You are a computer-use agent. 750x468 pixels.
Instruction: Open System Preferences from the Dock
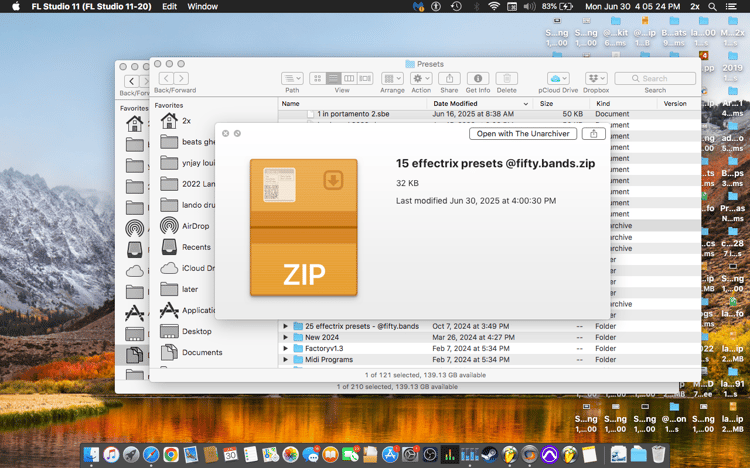click(x=410, y=454)
